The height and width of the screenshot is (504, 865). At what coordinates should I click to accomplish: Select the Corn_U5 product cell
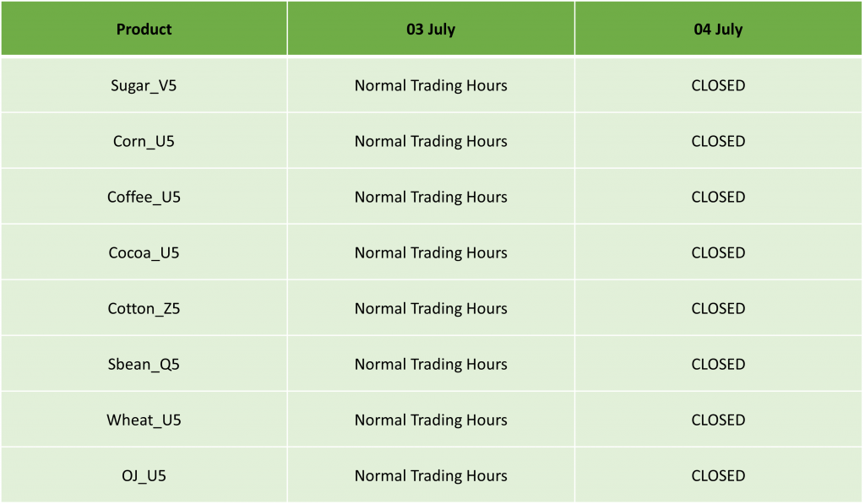[x=144, y=141]
